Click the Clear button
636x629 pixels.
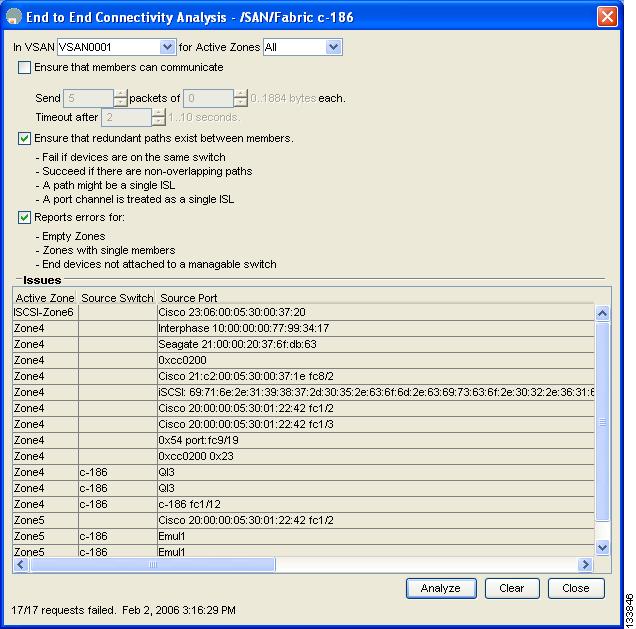click(512, 588)
